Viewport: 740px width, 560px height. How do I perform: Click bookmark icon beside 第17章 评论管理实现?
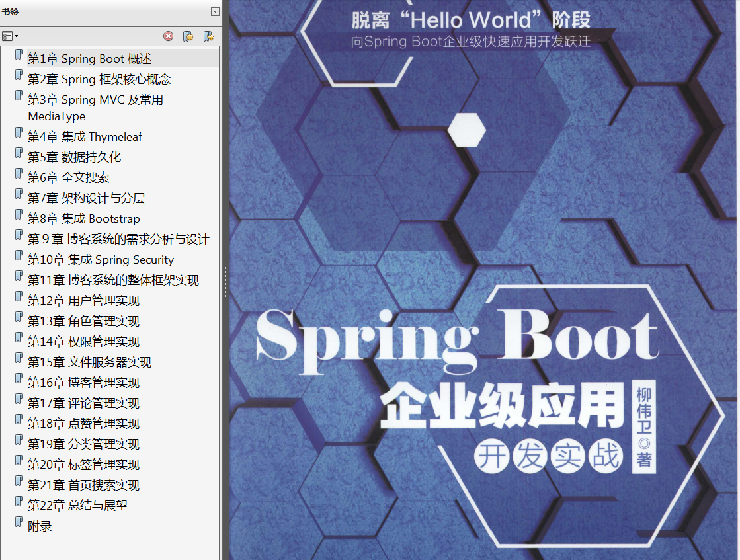pyautogui.click(x=19, y=399)
